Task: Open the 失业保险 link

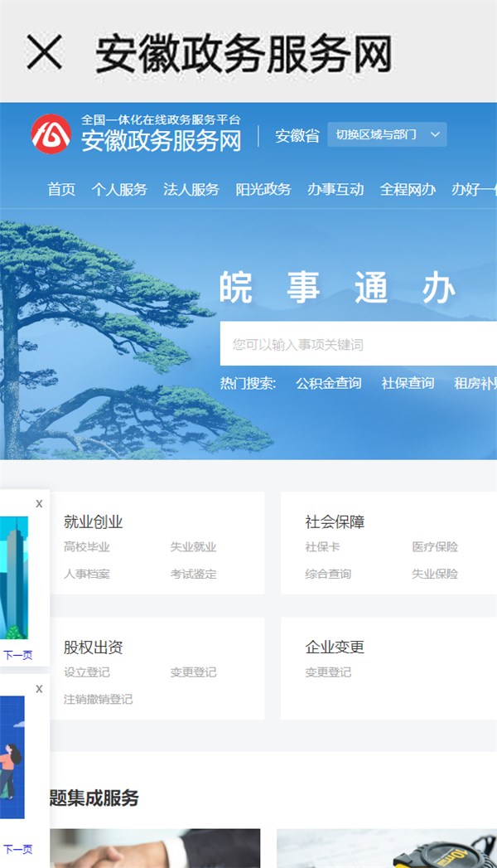Action: point(435,574)
